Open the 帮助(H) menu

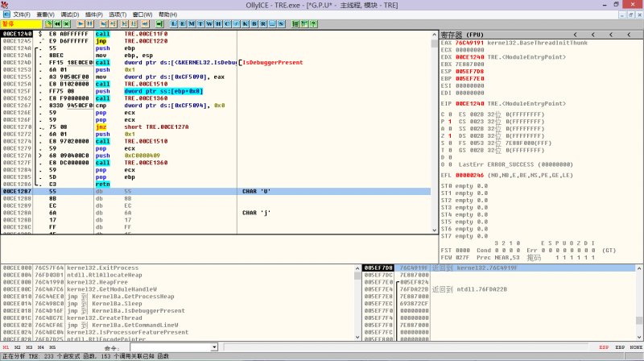(167, 15)
